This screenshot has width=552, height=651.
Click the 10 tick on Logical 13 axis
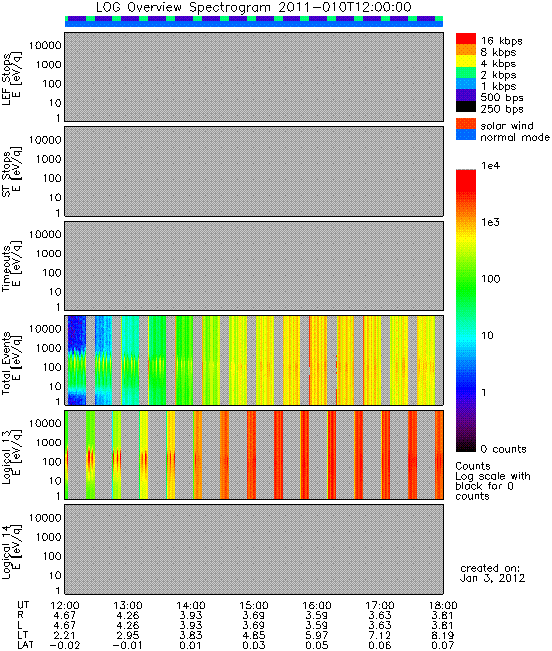point(55,481)
